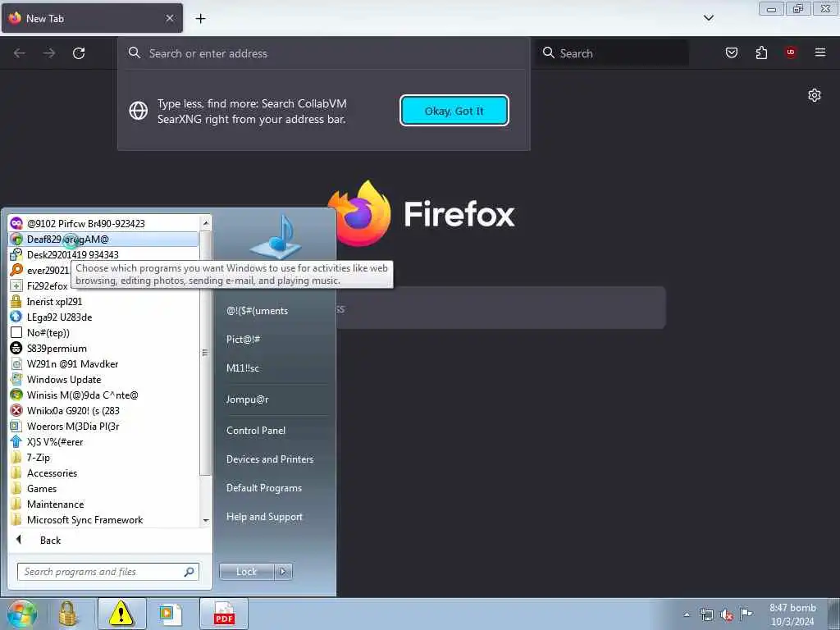Click Search programs and files box
The image size is (840, 630).
(x=108, y=572)
